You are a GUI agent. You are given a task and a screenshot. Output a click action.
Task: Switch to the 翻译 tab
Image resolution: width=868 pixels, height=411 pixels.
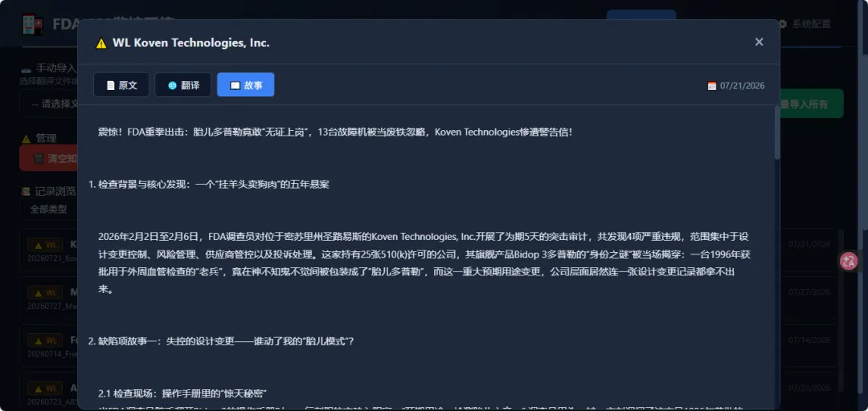click(x=182, y=85)
